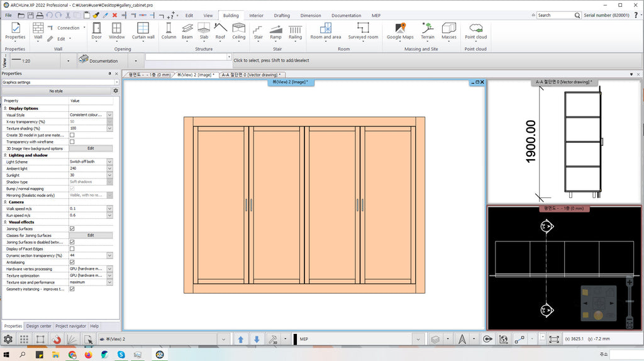Viewport: 644px width, 361px height.
Task: Click the Door tool icon
Action: tap(97, 30)
